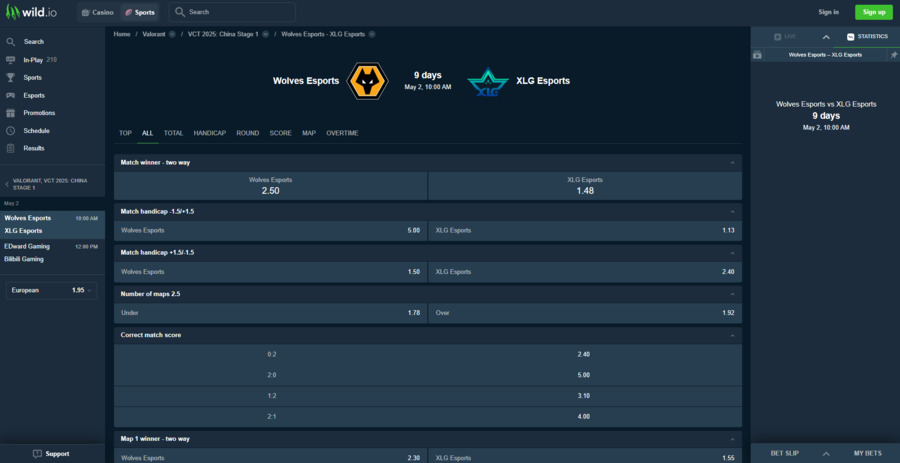The height and width of the screenshot is (463, 900).
Task: Select correct score 1:2 at 3.10
Action: pos(428,396)
